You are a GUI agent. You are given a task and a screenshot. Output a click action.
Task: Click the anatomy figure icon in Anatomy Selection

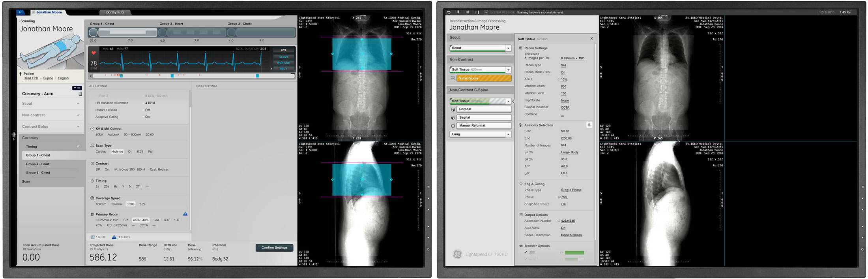(589, 125)
